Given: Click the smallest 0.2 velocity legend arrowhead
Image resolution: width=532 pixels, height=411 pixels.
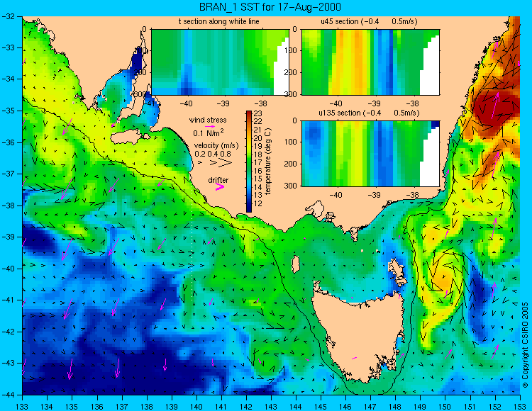Looking at the screenshot, I should tap(200, 163).
